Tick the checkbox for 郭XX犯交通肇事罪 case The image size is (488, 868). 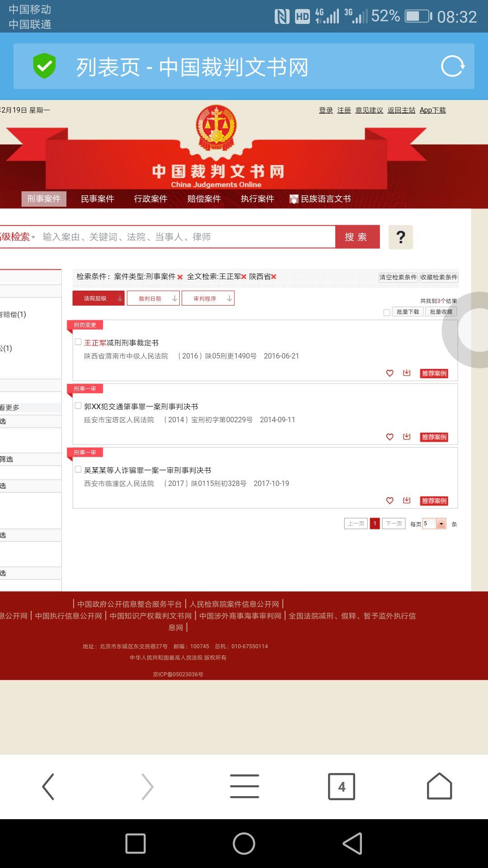point(78,406)
